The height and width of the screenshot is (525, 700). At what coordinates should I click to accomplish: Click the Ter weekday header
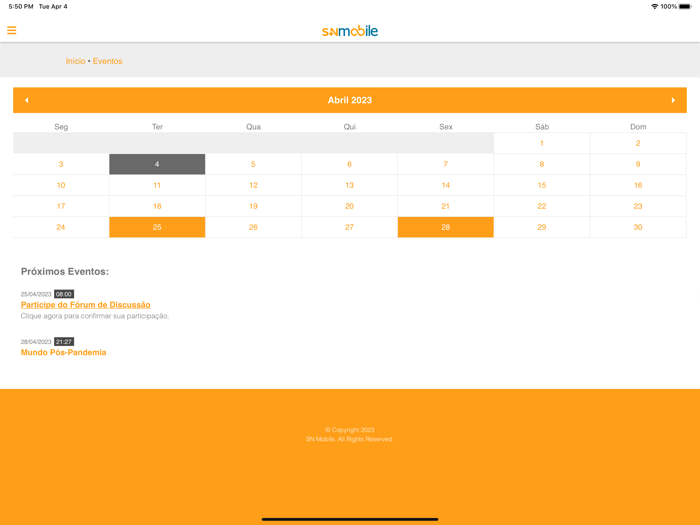coord(157,127)
